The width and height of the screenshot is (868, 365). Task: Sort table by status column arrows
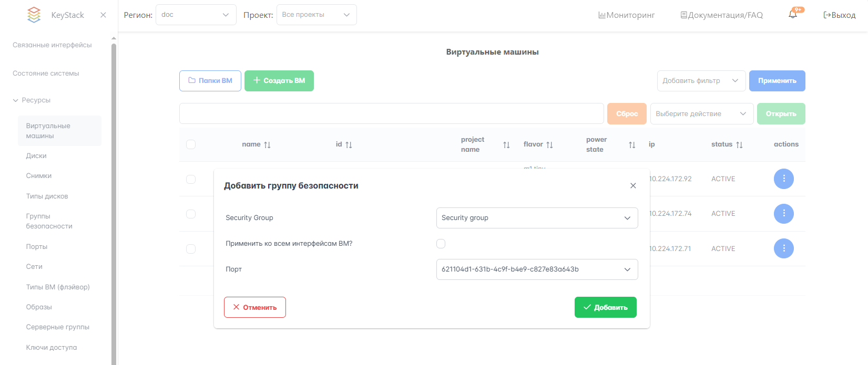coord(739,145)
